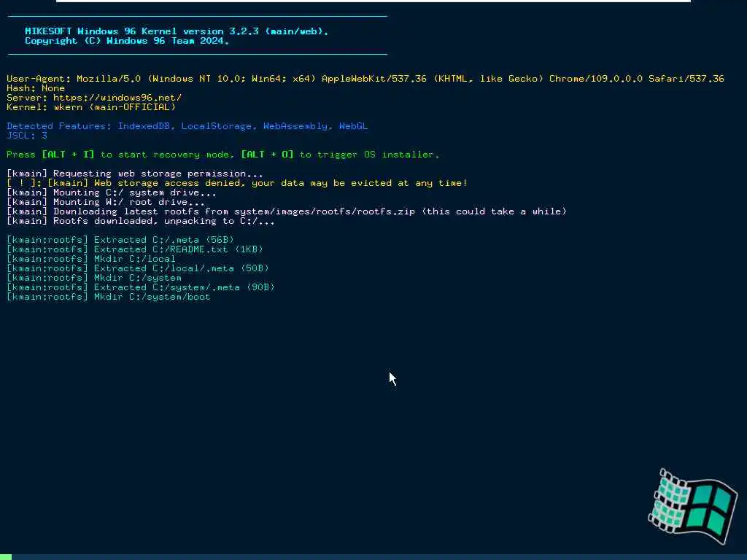Click the 'Mounting W:/ root drive...' line
Image resolution: width=747 pixels, height=560 pixels.
click(x=106, y=203)
